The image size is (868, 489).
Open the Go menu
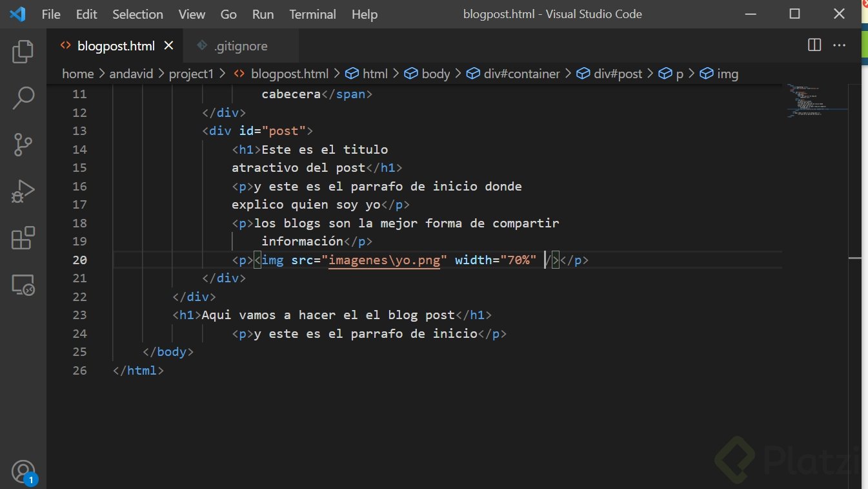click(228, 14)
